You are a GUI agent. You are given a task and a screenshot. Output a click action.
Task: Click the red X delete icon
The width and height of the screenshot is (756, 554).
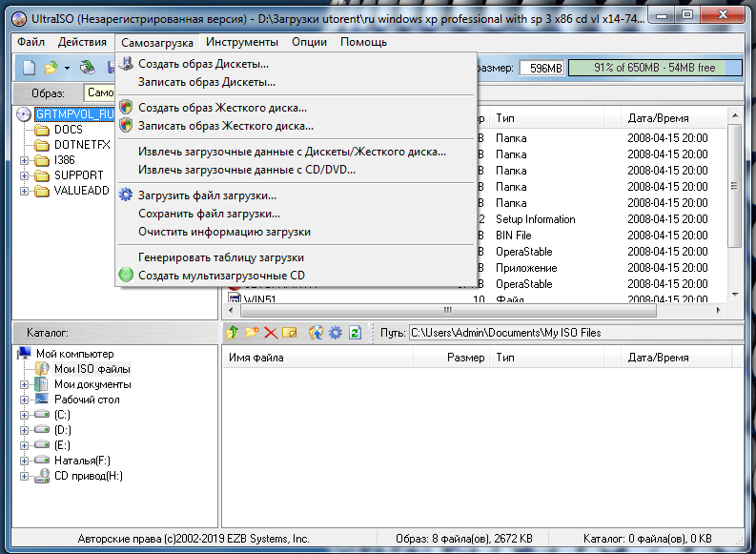click(x=271, y=333)
